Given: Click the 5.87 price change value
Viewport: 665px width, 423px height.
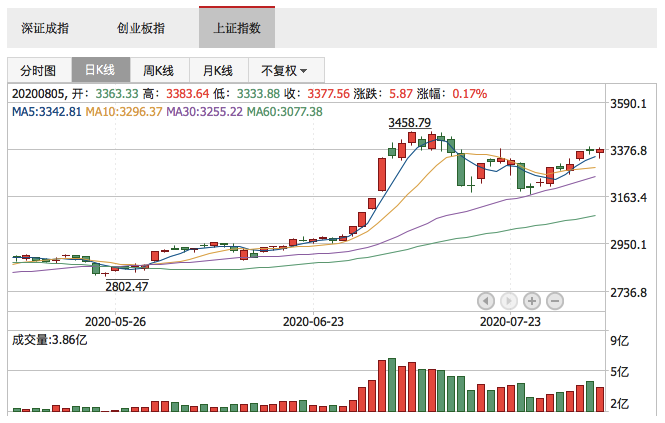Looking at the screenshot, I should click(401, 93).
